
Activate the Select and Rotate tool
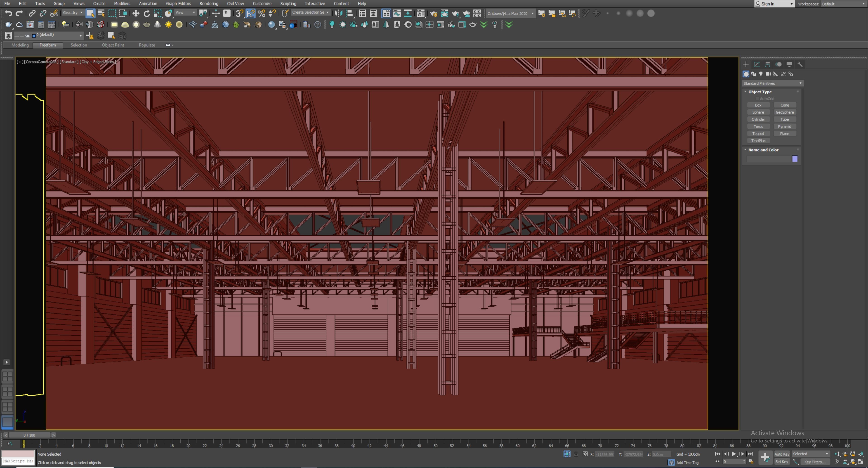(146, 14)
